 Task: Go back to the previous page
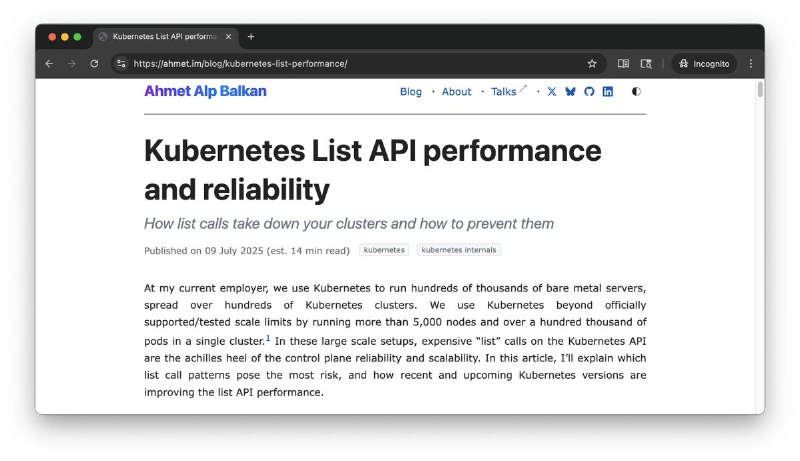coord(50,63)
